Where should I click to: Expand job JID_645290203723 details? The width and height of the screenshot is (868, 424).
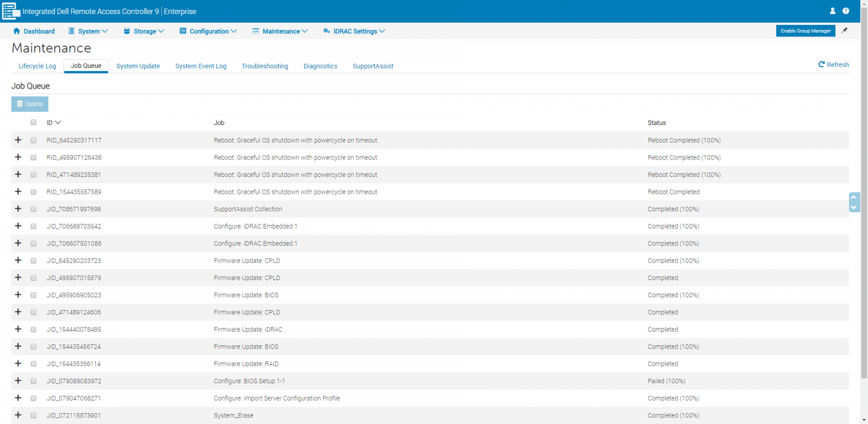click(x=18, y=260)
